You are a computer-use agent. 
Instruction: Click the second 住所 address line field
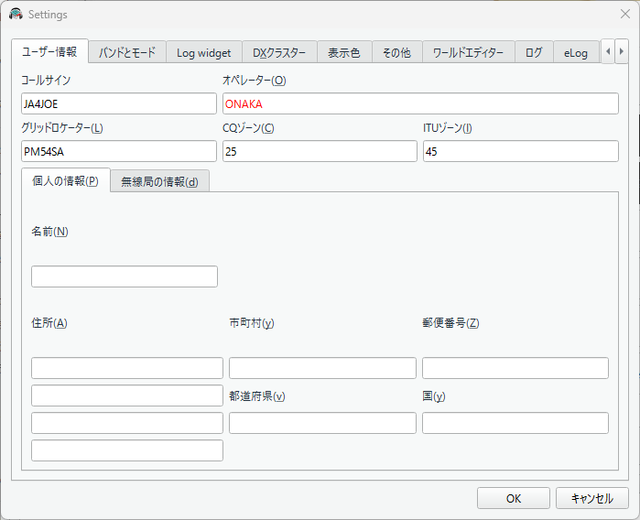click(x=127, y=396)
